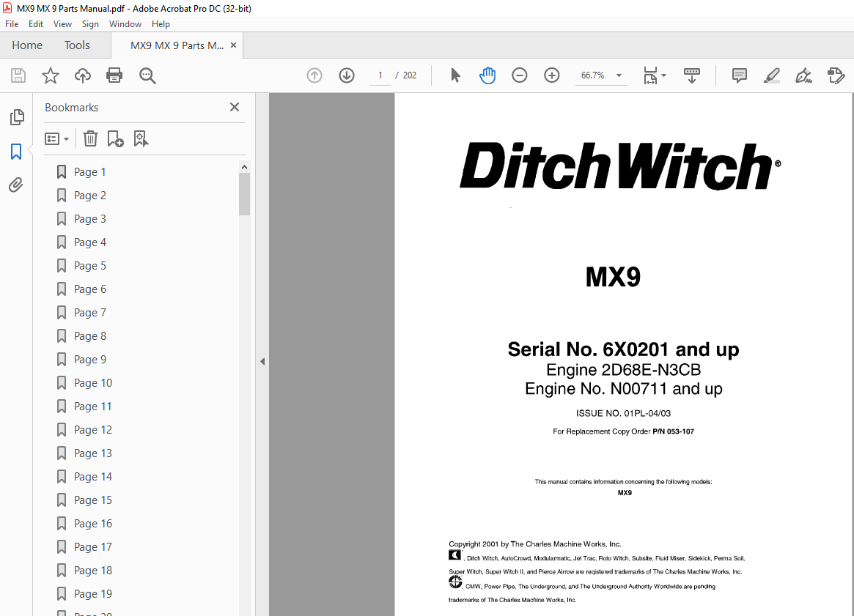This screenshot has height=616, width=854.
Task: Open the Stamp tool icon
Action: (836, 75)
